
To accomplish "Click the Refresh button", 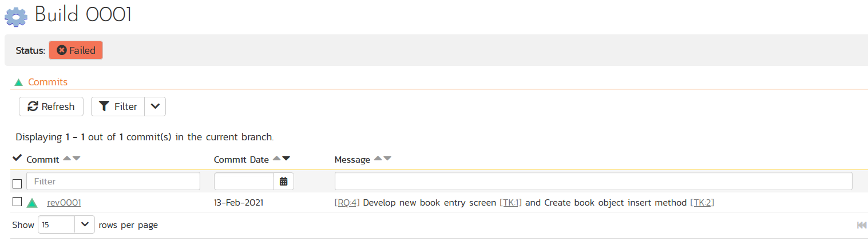I will coord(51,107).
